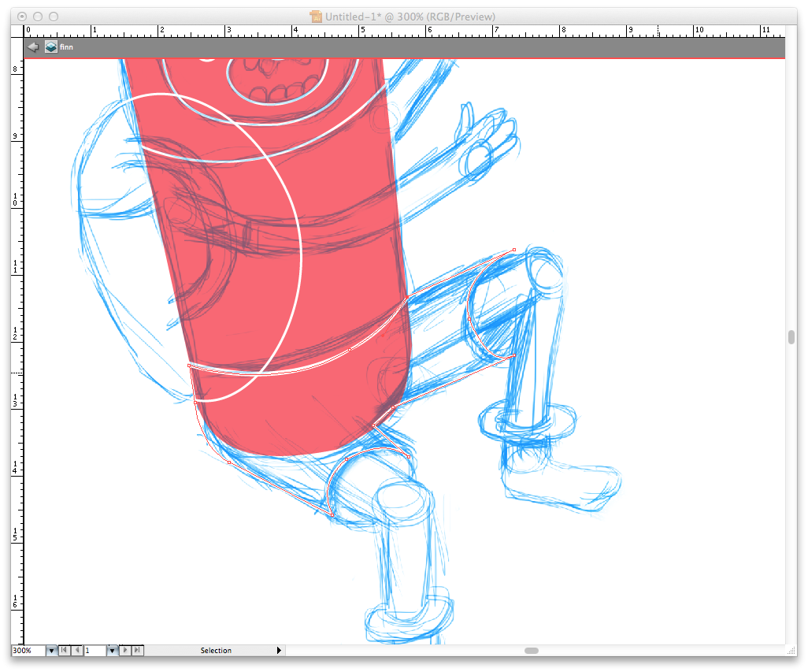Click the 300% zoom input field

(x=28, y=651)
